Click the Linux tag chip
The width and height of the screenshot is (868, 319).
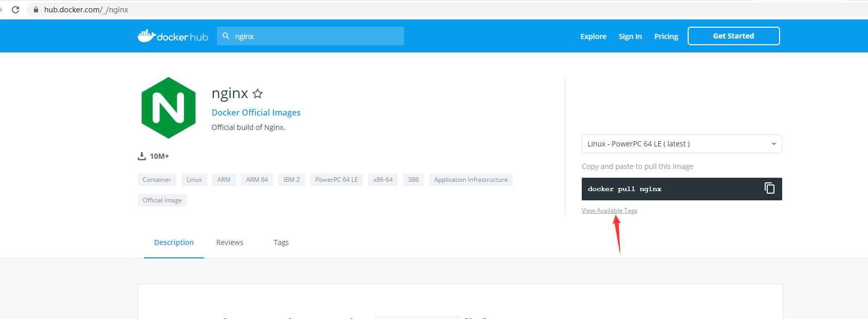[194, 180]
